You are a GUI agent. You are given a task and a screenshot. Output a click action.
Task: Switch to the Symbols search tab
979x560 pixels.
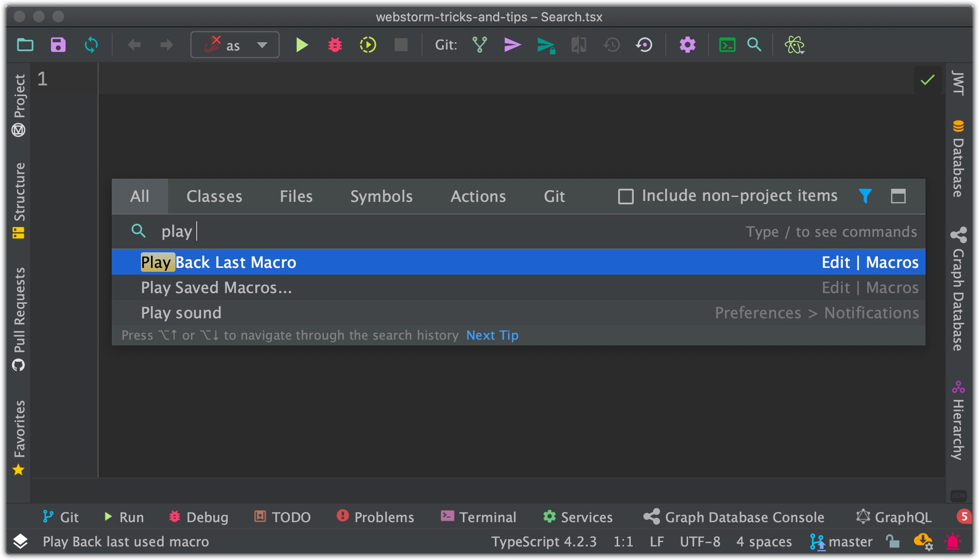pos(381,197)
